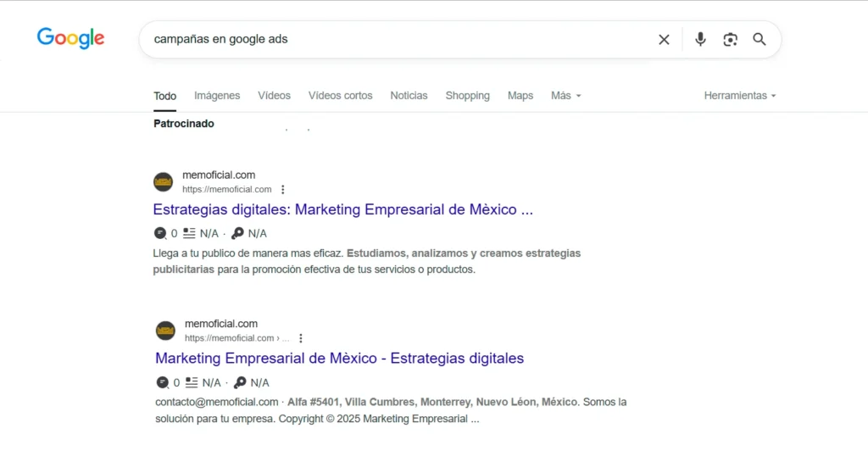Viewport: 868px width, 451px height.
Task: Open 'Estrategias digitales: Marketing Empresarial' result
Action: point(342,209)
